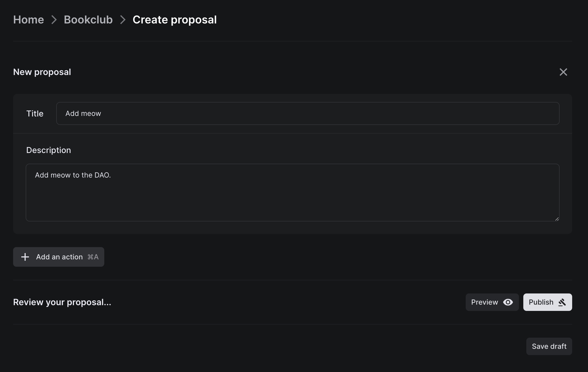Screen dimensions: 588x372
Task: Go to the Home breadcrumb
Action: (x=28, y=20)
